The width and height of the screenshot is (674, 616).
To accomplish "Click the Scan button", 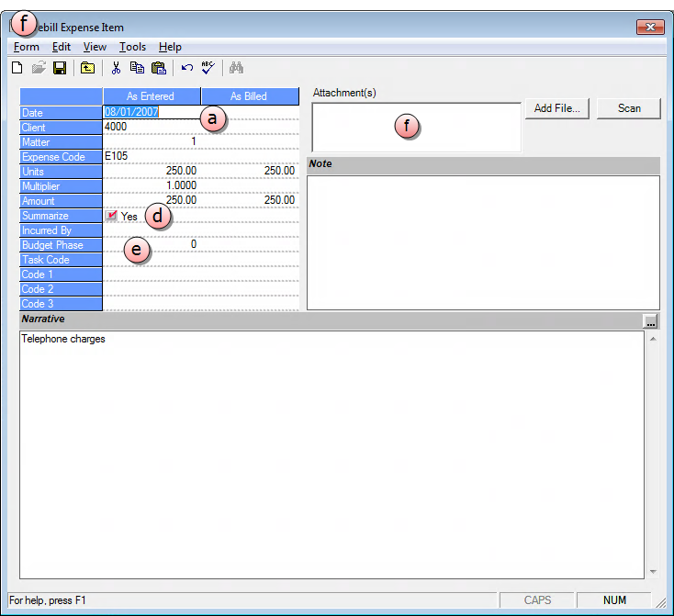I will click(629, 108).
